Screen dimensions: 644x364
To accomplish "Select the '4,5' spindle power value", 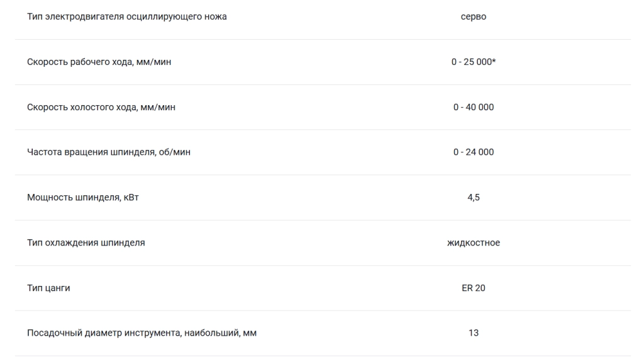I will pos(473,197).
